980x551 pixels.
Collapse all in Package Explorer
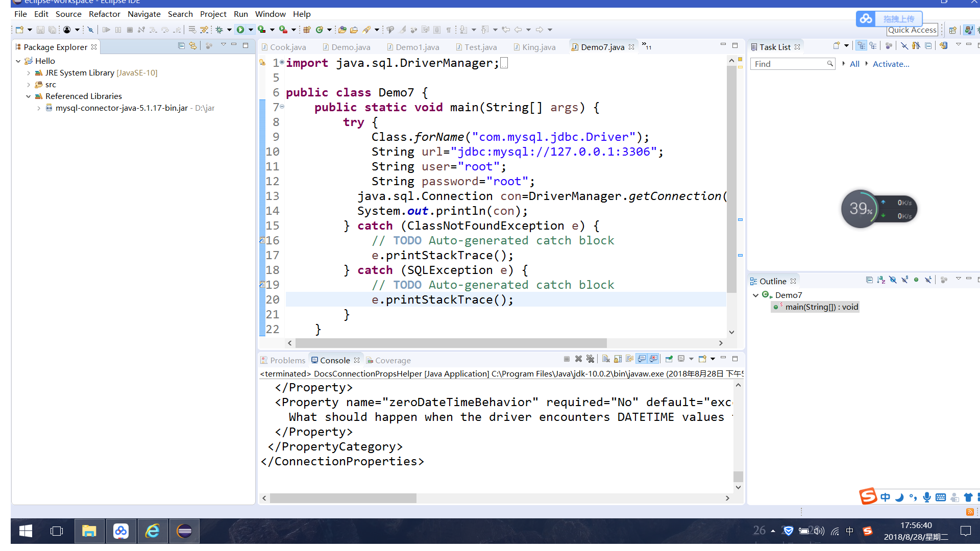pos(181,46)
